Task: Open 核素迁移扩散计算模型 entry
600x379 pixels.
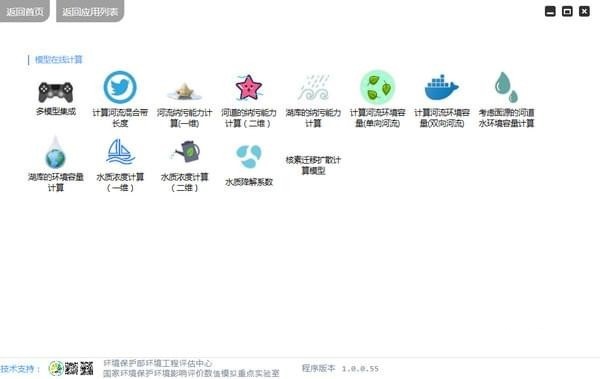Action: [313, 165]
